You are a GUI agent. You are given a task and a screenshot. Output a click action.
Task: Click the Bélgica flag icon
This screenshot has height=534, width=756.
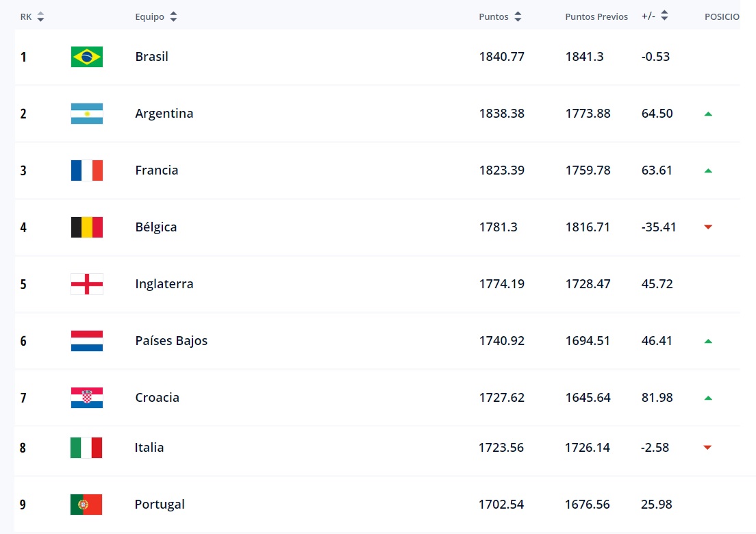[87, 227]
